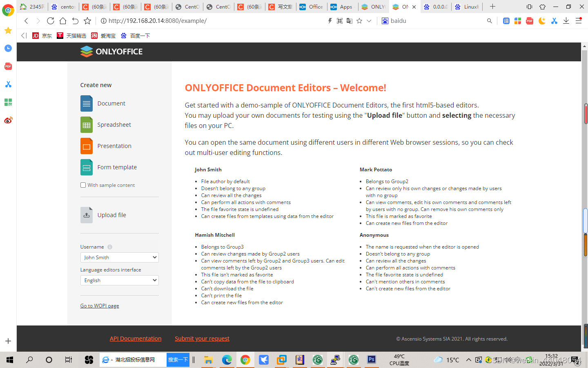Image resolution: width=588 pixels, height=368 pixels.
Task: Switch to the 2345 browser tab
Action: coord(32,7)
